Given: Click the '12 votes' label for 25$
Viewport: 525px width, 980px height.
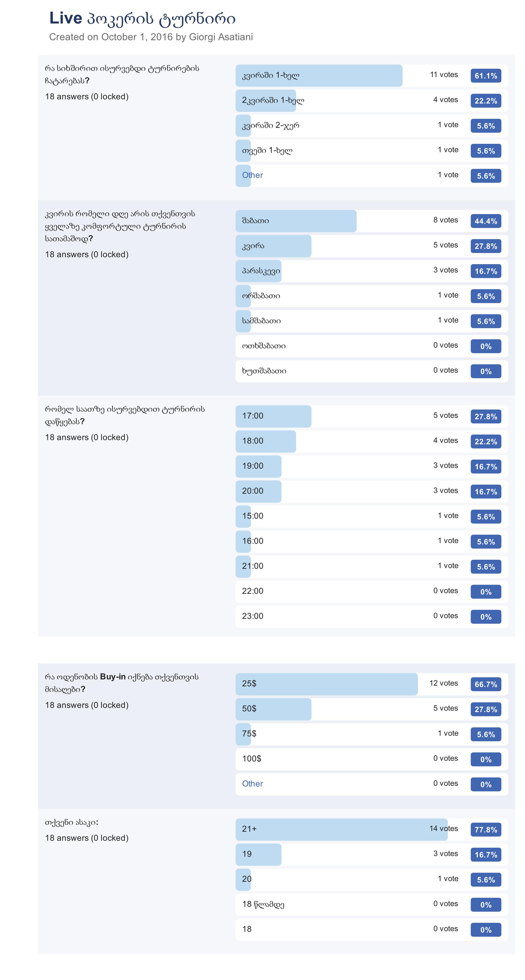Looking at the screenshot, I should (443, 683).
